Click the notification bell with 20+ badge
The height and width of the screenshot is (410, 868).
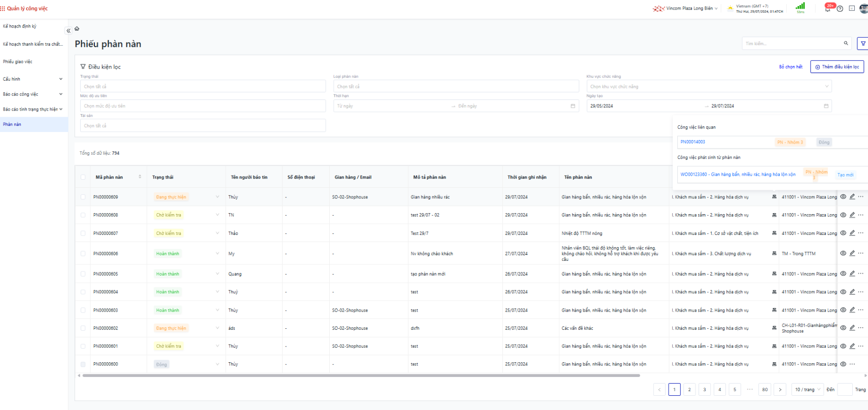(x=828, y=8)
